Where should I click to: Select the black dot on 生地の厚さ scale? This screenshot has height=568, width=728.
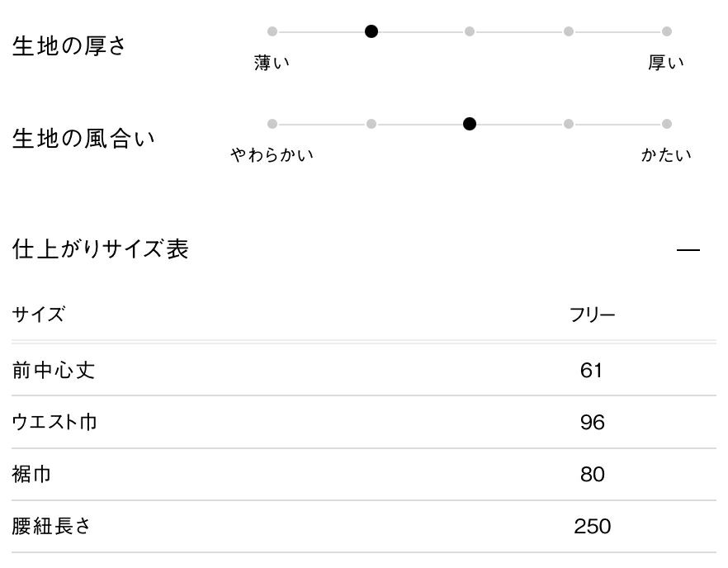[371, 31]
